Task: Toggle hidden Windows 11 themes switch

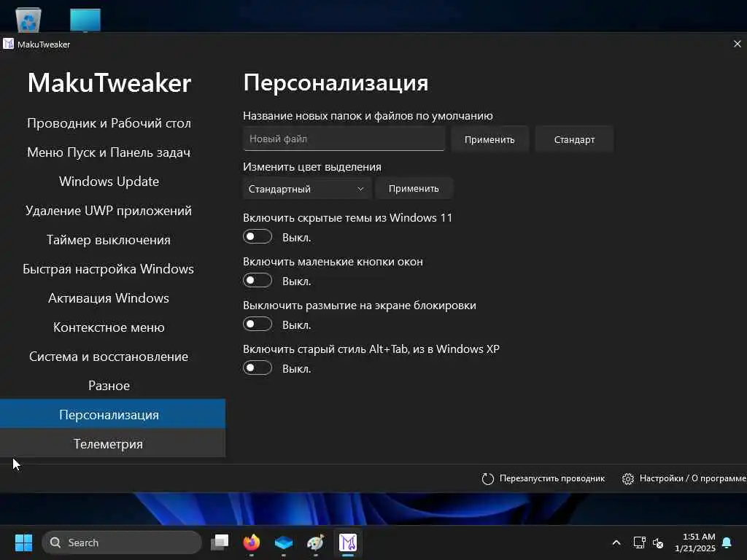Action: (258, 237)
